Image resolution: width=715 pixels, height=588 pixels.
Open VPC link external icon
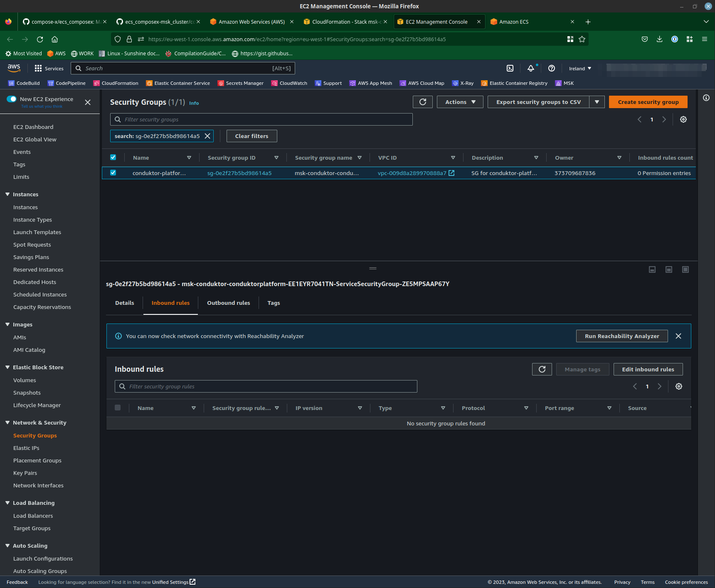(451, 173)
